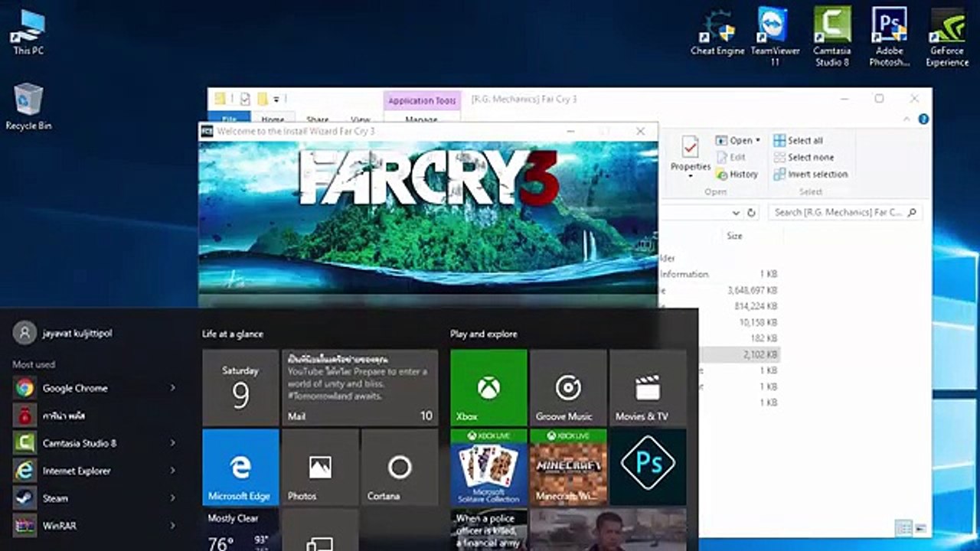
Task: Open the Adobe Photoshop desktop shortcut
Action: (889, 36)
